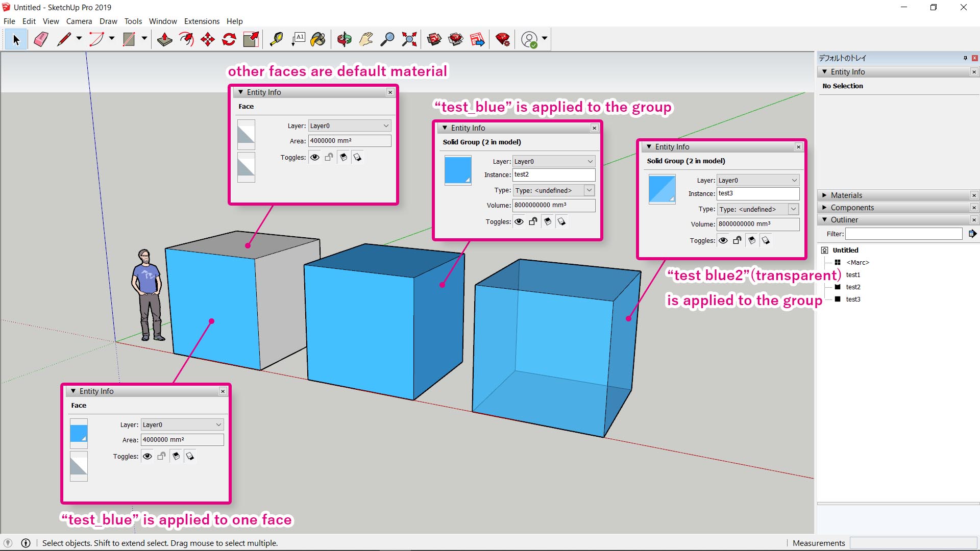Open the Layer dropdown in test2 Entity Info

(x=589, y=161)
